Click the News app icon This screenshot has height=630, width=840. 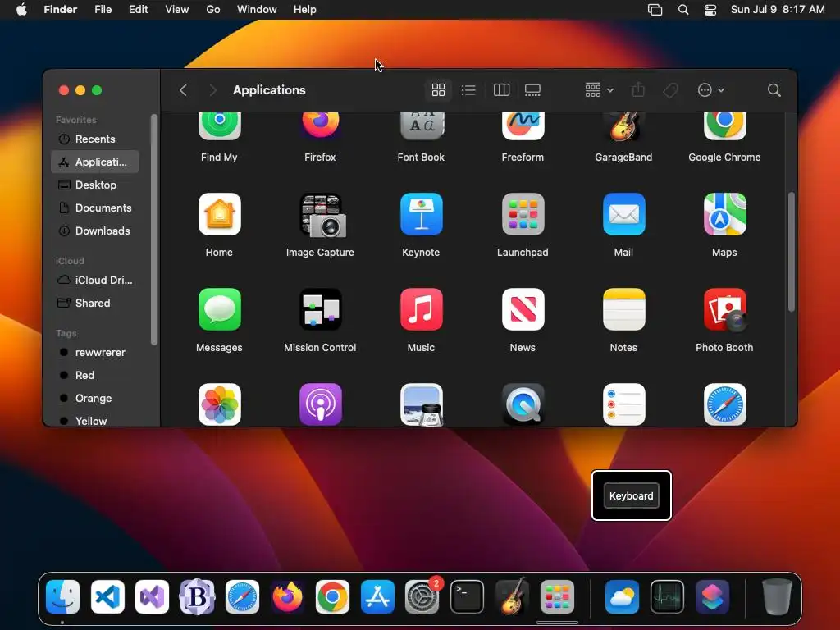point(523,309)
